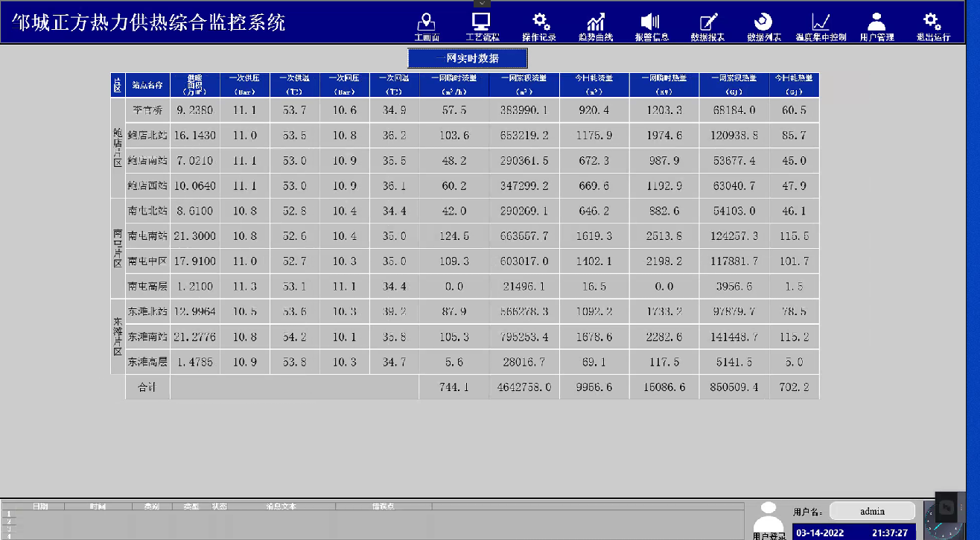
Task: Open the 主画面 main screen icon
Action: pos(427,27)
